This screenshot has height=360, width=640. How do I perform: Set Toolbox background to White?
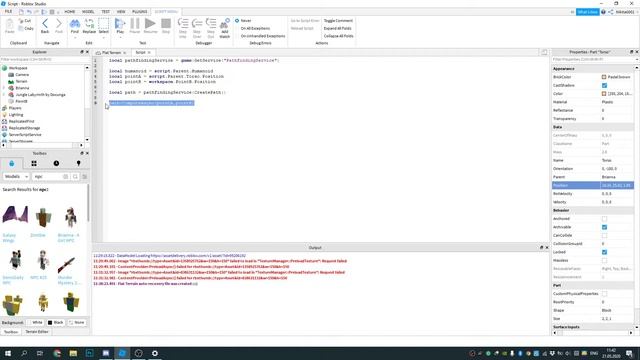[34, 322]
